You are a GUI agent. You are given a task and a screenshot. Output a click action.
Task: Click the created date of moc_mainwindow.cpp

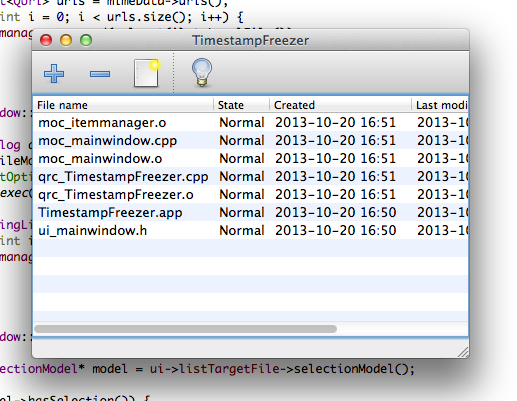pyautogui.click(x=335, y=141)
